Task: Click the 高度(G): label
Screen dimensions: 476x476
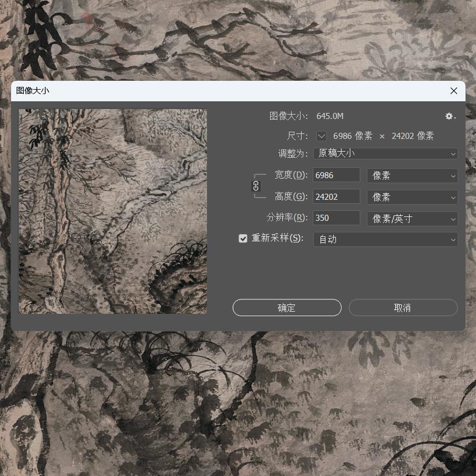Action: pos(291,196)
